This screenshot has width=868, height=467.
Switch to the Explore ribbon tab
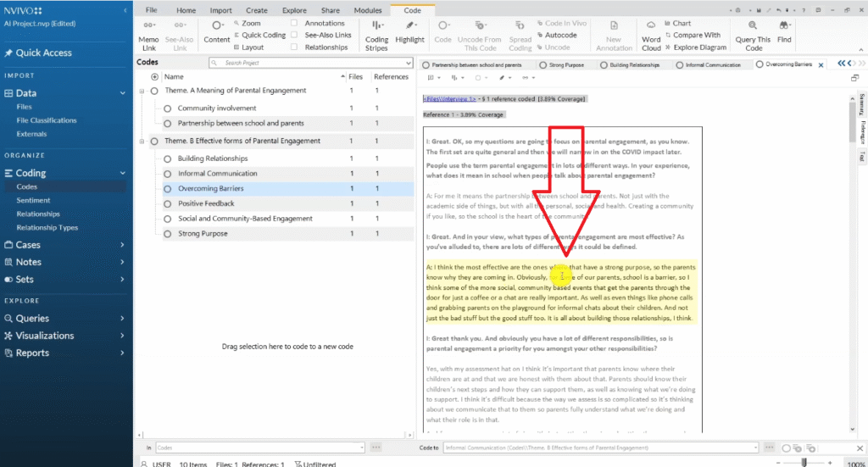pos(294,10)
